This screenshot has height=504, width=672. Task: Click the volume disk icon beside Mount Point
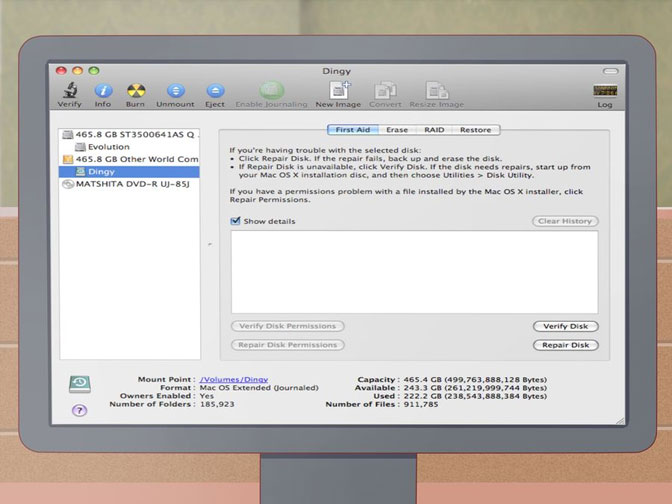(80, 384)
